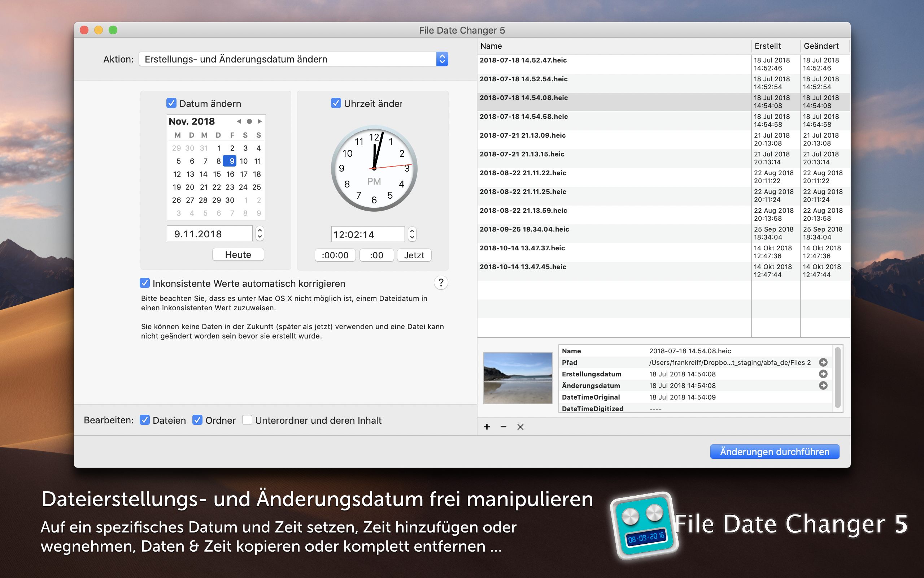The image size is (924, 578).
Task: Click the arrow icon in Pfad row
Action: (823, 362)
